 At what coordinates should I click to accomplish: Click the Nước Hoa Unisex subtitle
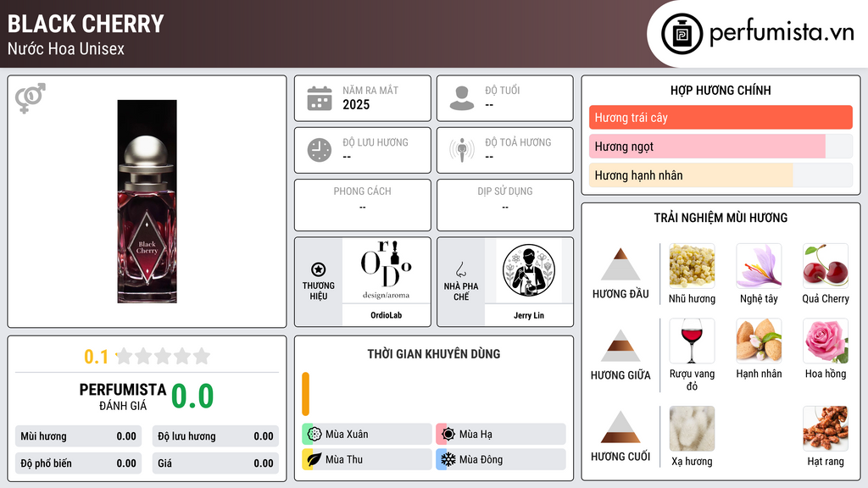[x=66, y=48]
